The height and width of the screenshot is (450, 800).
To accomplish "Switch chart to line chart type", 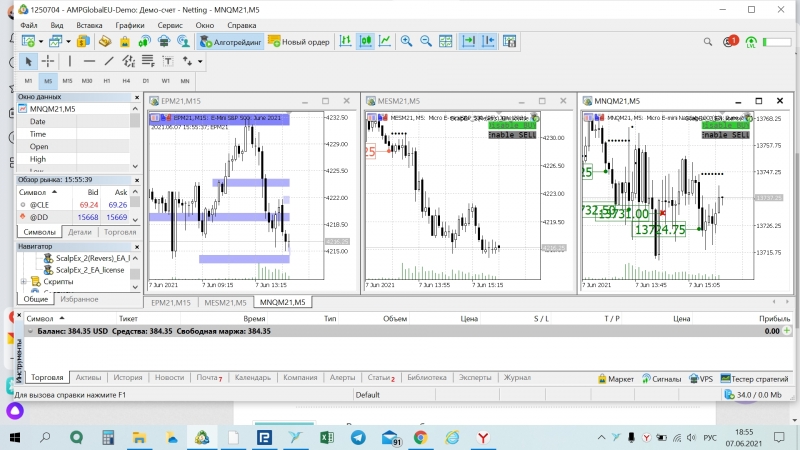I will [x=385, y=41].
